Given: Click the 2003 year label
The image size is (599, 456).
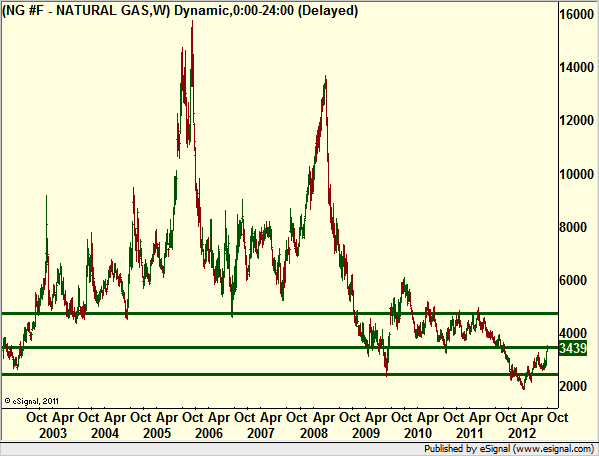Looking at the screenshot, I should (53, 433).
